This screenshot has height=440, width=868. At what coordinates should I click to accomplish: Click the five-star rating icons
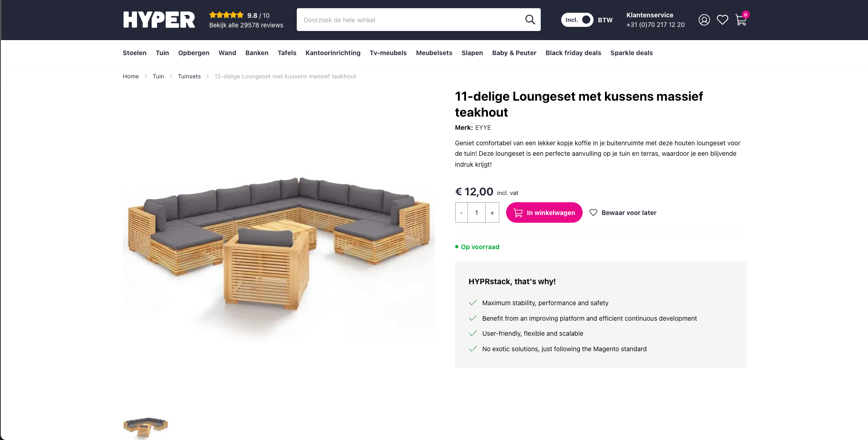coord(226,15)
